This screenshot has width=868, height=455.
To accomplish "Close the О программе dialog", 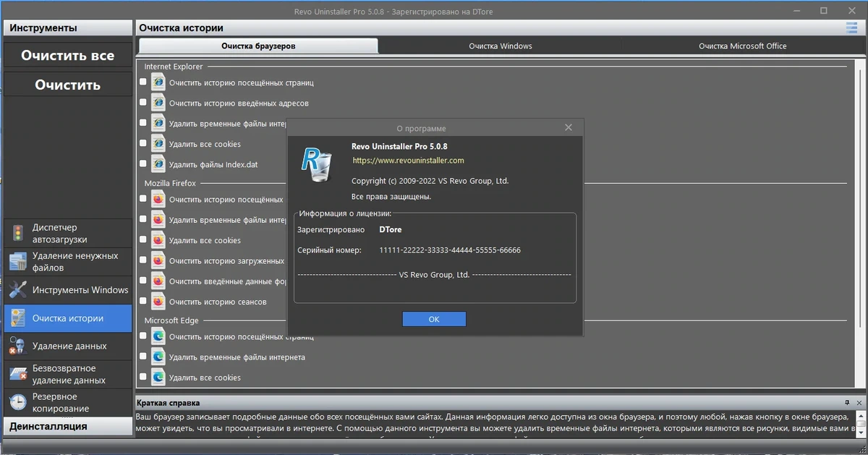I will (x=569, y=127).
